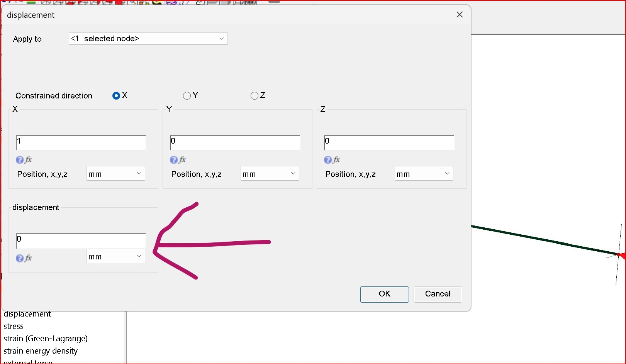Choose the Y constrained direction radio button
Screen dimensions: 626x364
point(187,96)
